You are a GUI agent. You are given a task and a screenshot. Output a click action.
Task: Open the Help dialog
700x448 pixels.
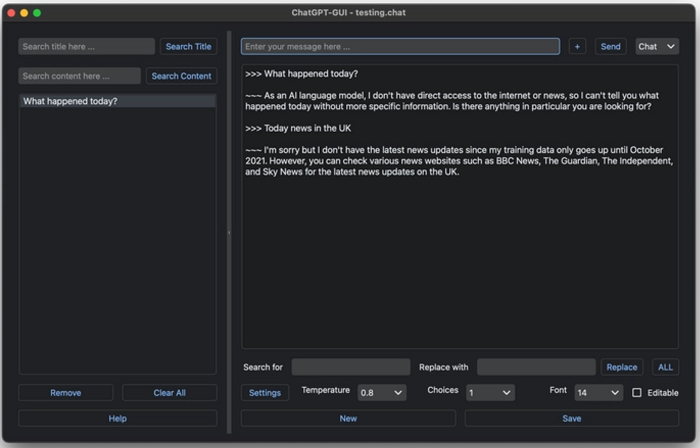click(x=118, y=418)
